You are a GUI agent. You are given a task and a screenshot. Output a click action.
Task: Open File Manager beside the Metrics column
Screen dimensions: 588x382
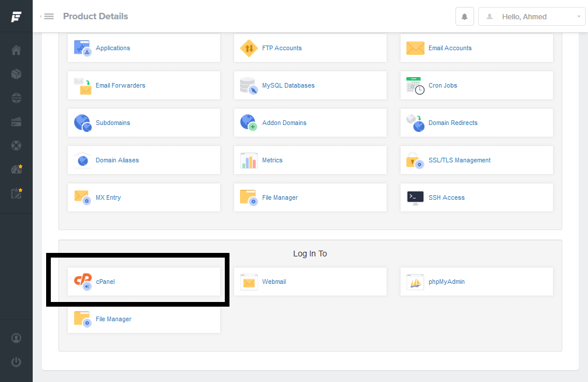click(280, 198)
